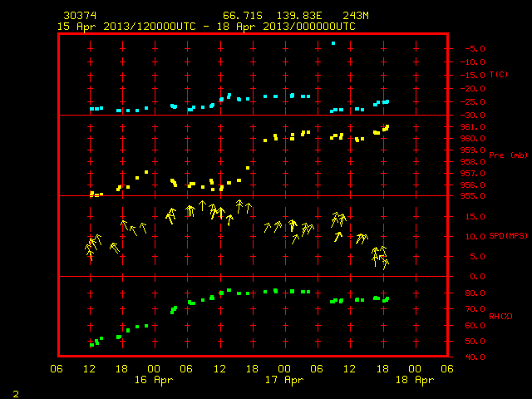Click the red wind arrow in speed panel

click(382, 259)
